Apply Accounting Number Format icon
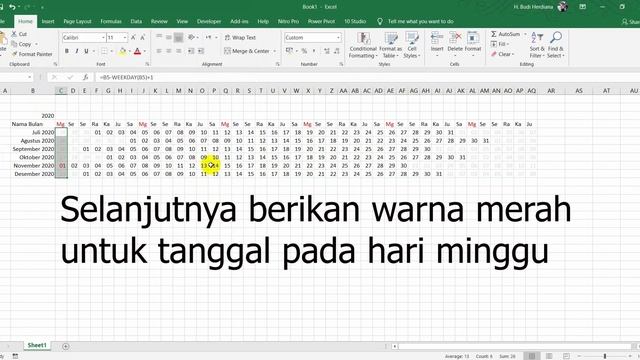The width and height of the screenshot is (640, 360). [289, 51]
